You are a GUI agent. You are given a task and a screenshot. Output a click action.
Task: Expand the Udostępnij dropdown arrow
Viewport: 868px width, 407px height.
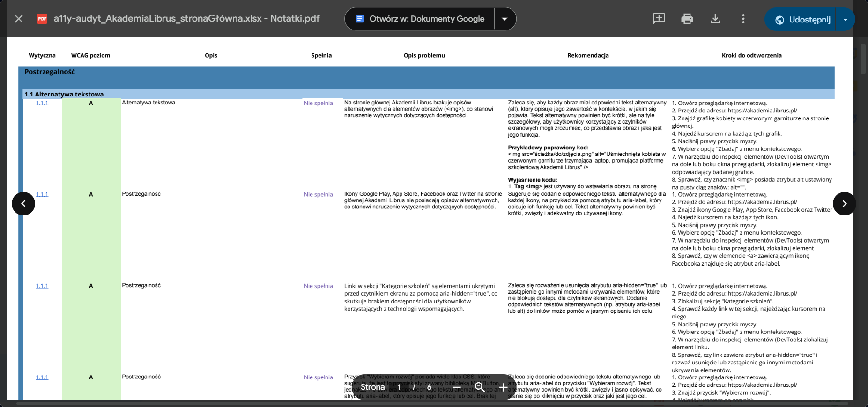coord(846,20)
